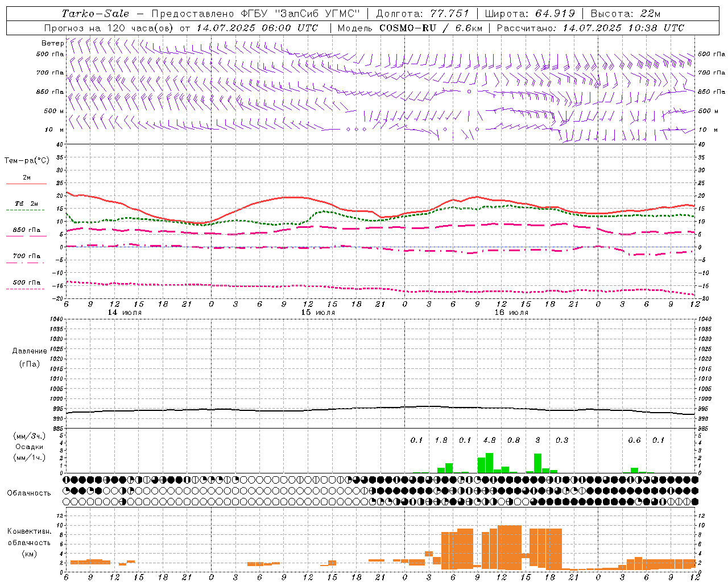The height and width of the screenshot is (582, 728).
Task: Select the "(гПа)" unit under Давление
Action: pyautogui.click(x=30, y=364)
